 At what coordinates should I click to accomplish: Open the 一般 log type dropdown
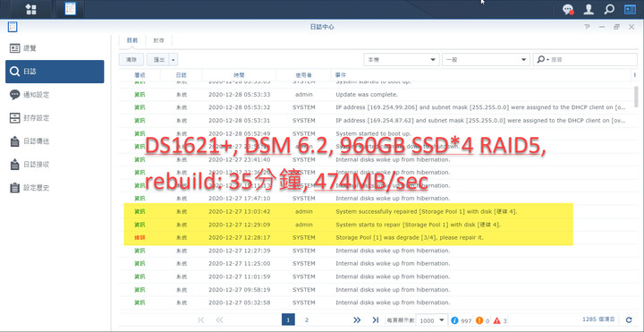tap(486, 60)
